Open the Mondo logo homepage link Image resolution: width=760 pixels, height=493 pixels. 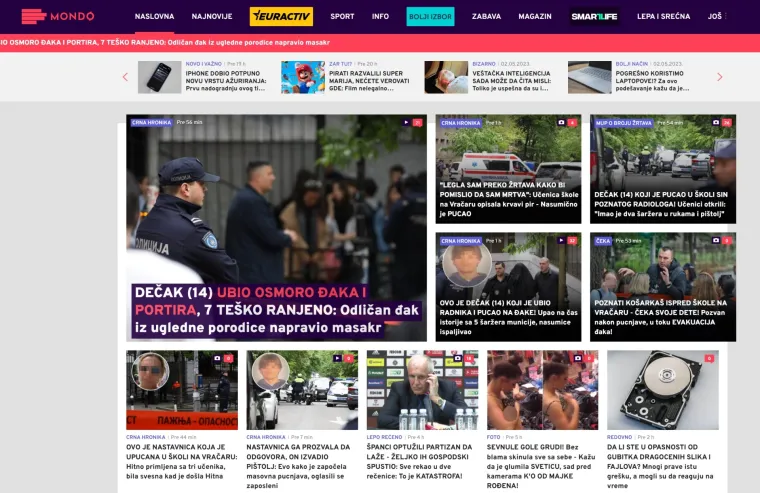pos(58,16)
